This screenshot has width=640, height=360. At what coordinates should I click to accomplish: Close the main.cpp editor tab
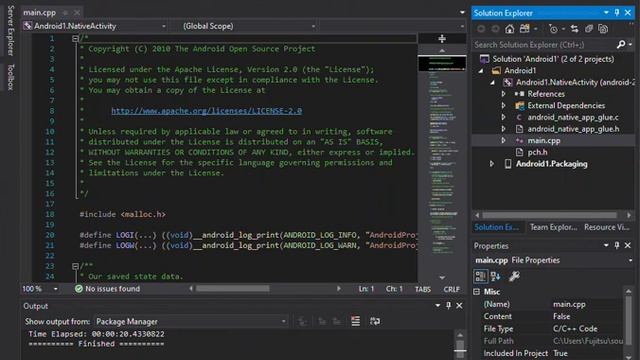[x=77, y=13]
